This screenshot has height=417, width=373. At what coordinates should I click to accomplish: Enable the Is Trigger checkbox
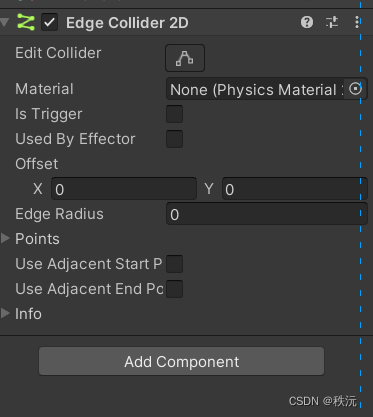click(174, 114)
